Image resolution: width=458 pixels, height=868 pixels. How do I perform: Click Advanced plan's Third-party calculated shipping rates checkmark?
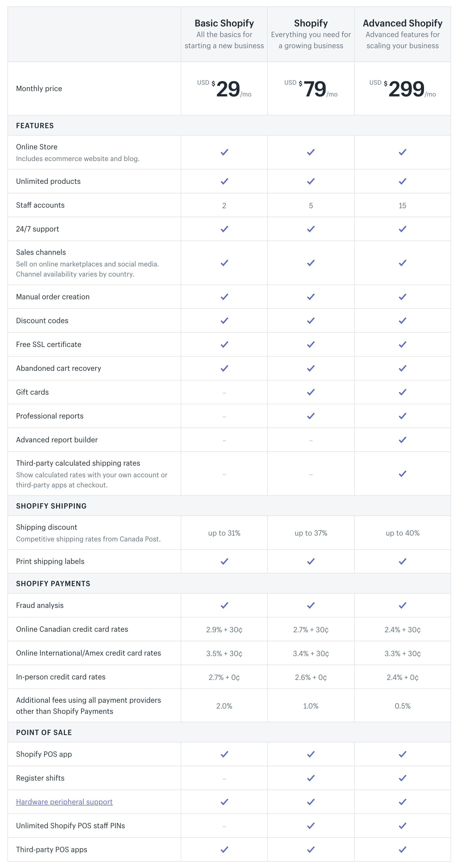402,474
